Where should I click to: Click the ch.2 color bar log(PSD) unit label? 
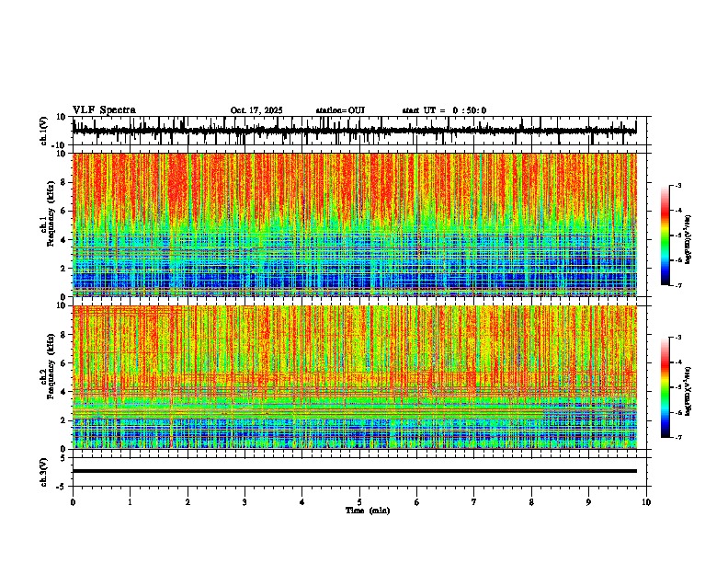click(x=688, y=391)
